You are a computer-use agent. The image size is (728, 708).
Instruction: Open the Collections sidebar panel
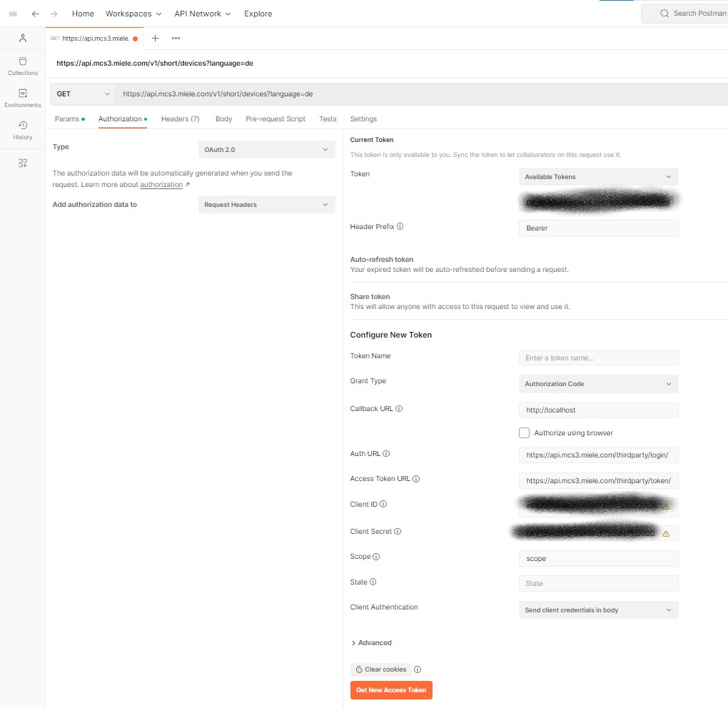pos(23,66)
